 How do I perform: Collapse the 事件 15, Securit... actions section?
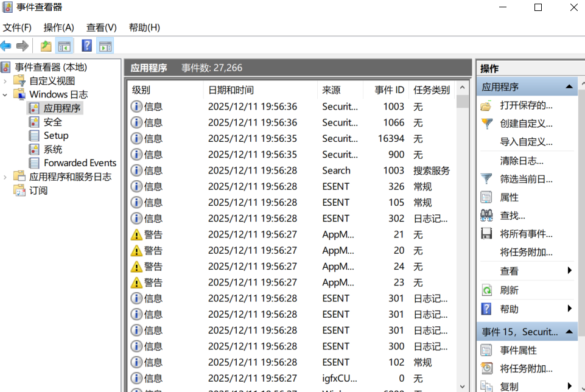point(569,332)
